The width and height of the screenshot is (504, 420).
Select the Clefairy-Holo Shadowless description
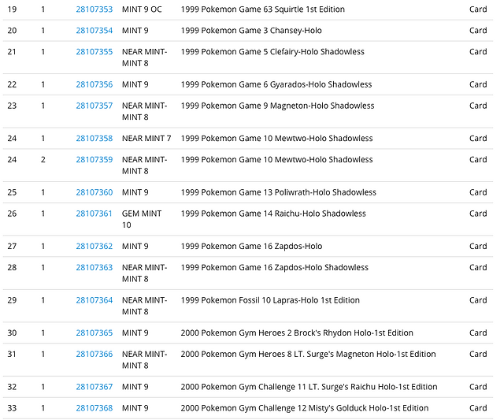272,52
